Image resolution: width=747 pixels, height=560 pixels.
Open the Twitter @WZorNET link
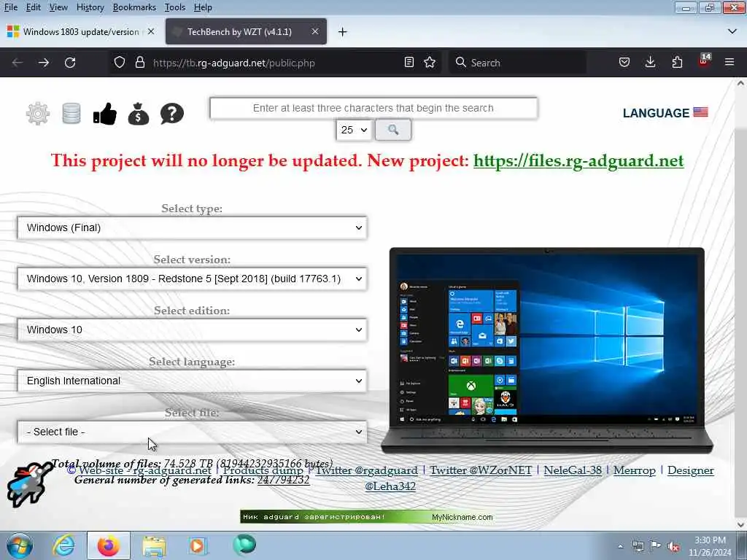pos(481,470)
